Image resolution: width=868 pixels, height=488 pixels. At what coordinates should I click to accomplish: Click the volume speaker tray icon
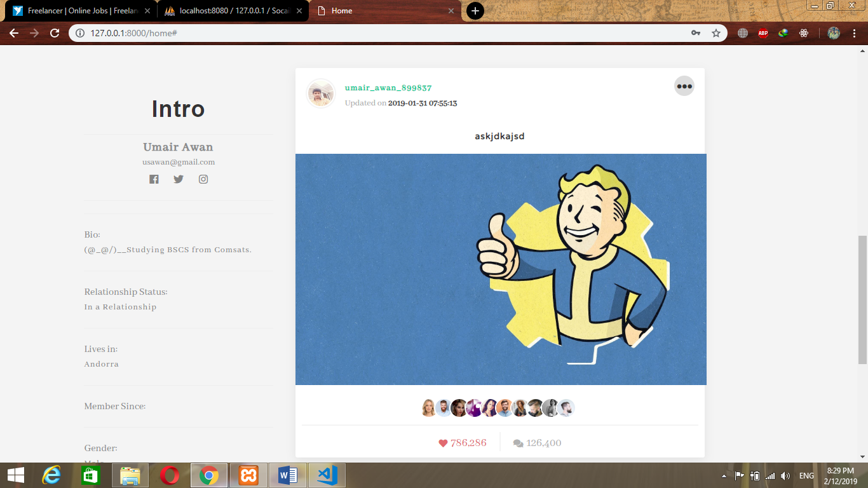click(785, 475)
